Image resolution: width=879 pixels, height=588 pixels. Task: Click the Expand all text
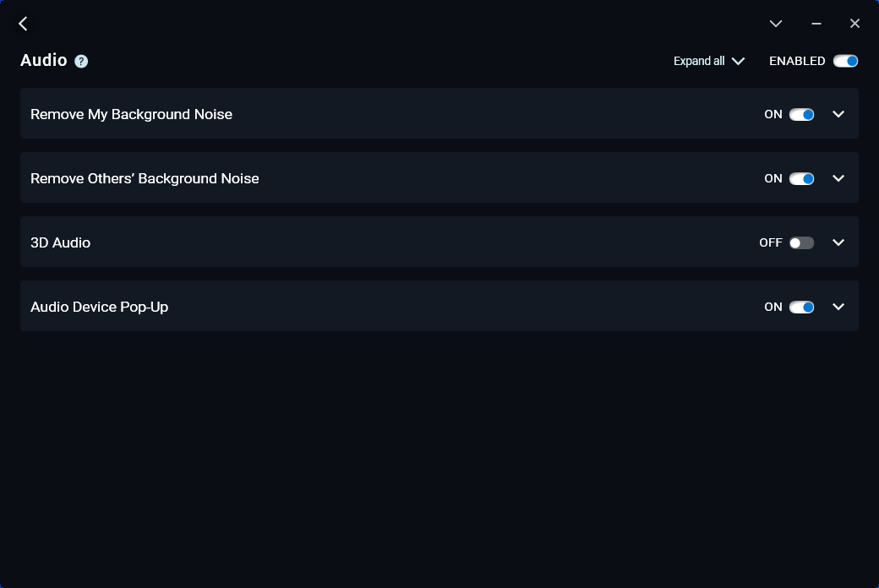[698, 61]
